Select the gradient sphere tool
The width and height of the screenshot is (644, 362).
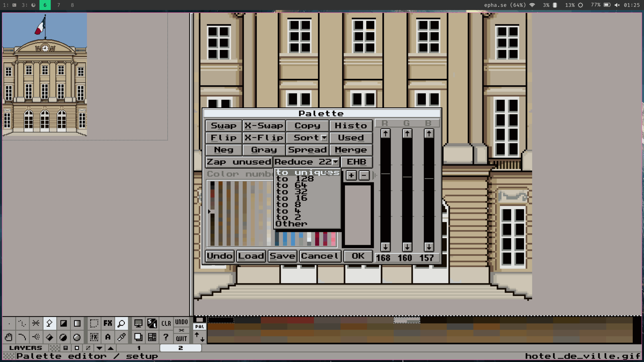(77, 337)
